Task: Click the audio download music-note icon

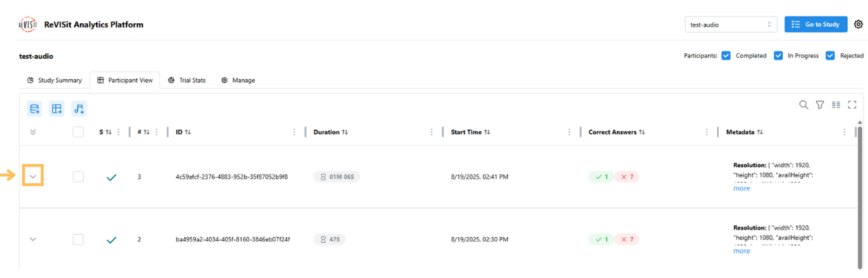Action: pos(79,109)
